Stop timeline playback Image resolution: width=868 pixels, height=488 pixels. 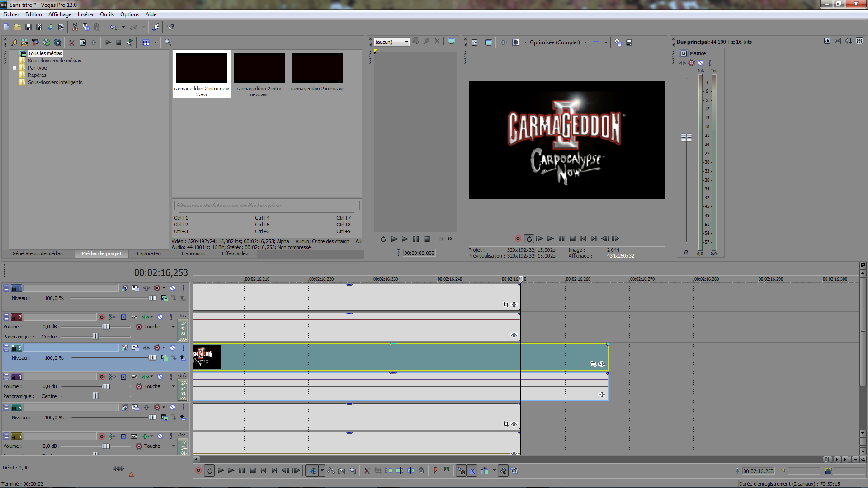click(253, 471)
